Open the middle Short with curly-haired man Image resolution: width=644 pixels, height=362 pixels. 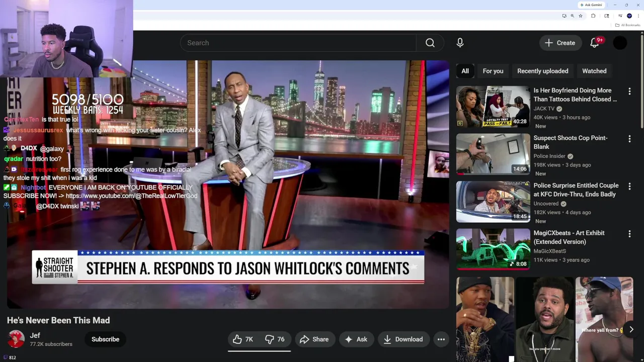click(544, 319)
